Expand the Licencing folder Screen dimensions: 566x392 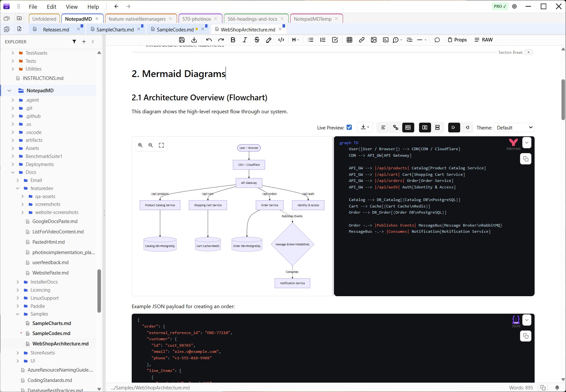[18, 290]
